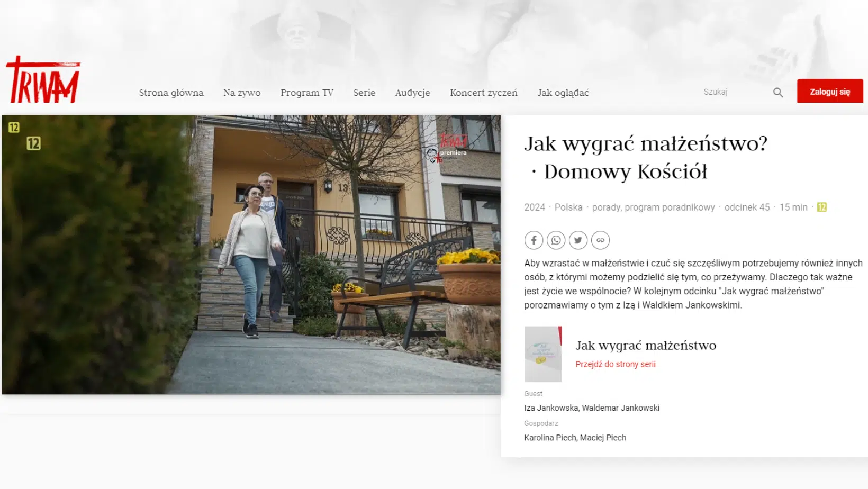The image size is (868, 489).
Task: Open Program TV schedule
Action: [x=307, y=93]
